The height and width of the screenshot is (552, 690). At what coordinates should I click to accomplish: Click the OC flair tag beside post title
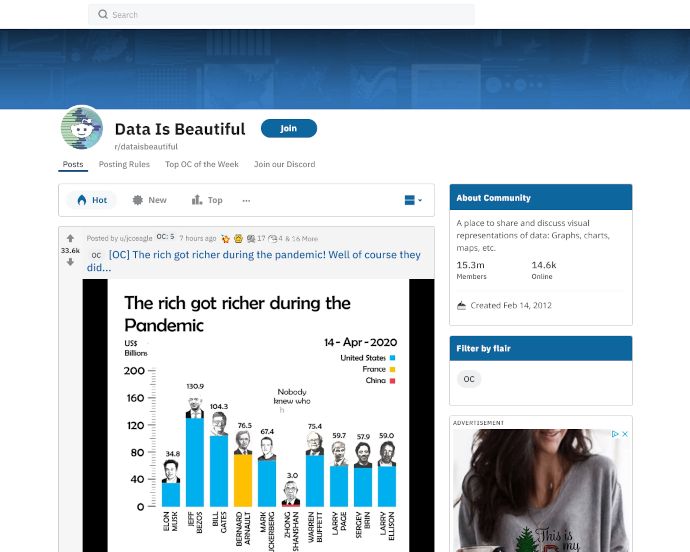pyautogui.click(x=96, y=255)
